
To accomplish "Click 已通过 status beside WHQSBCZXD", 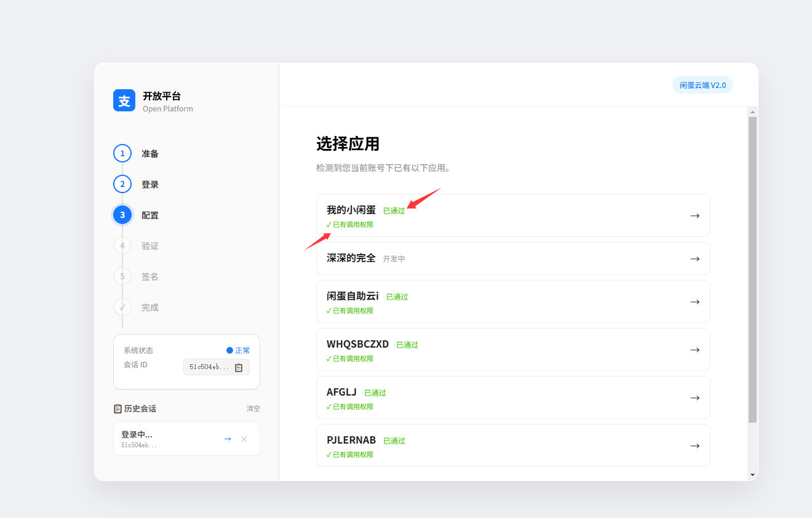I will (407, 345).
